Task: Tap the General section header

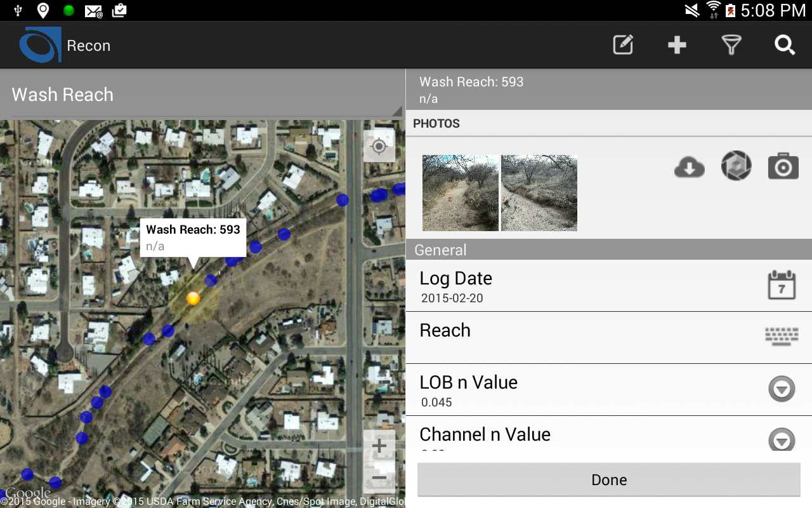Action: [609, 250]
